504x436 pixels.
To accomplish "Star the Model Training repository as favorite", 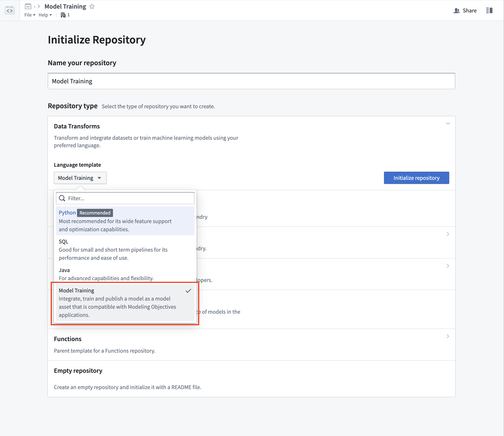I will (x=92, y=6).
